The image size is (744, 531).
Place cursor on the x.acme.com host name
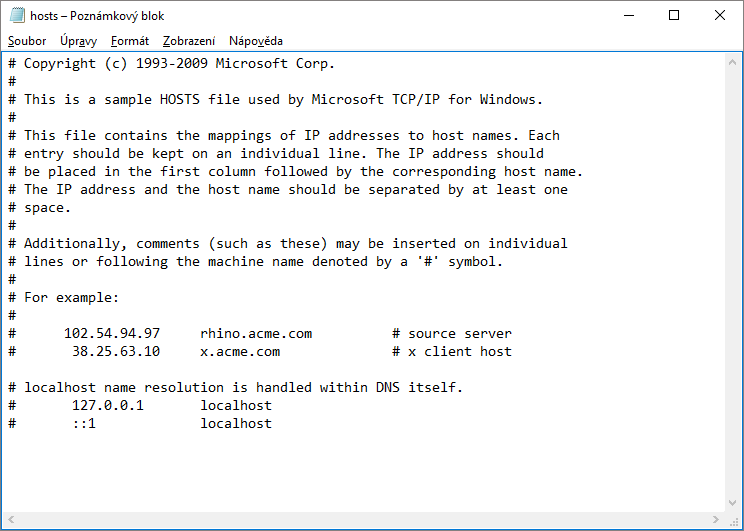[x=240, y=352]
